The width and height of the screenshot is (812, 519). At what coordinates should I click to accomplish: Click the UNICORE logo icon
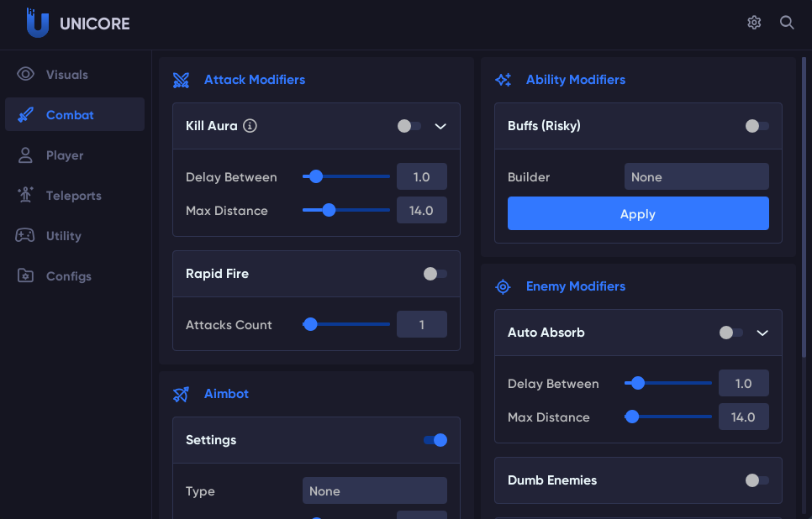[x=38, y=23]
